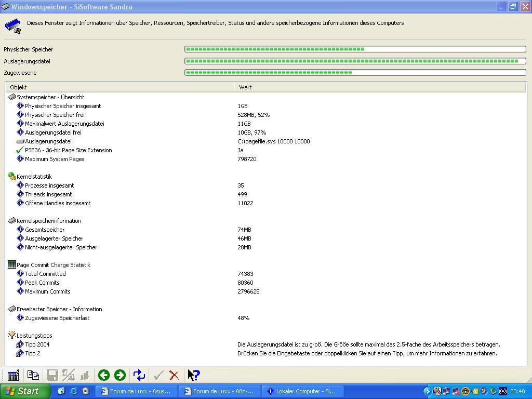The width and height of the screenshot is (532, 399).
Task: Click the drive icon beside Auslagerungsdatei row
Action: 20,141
